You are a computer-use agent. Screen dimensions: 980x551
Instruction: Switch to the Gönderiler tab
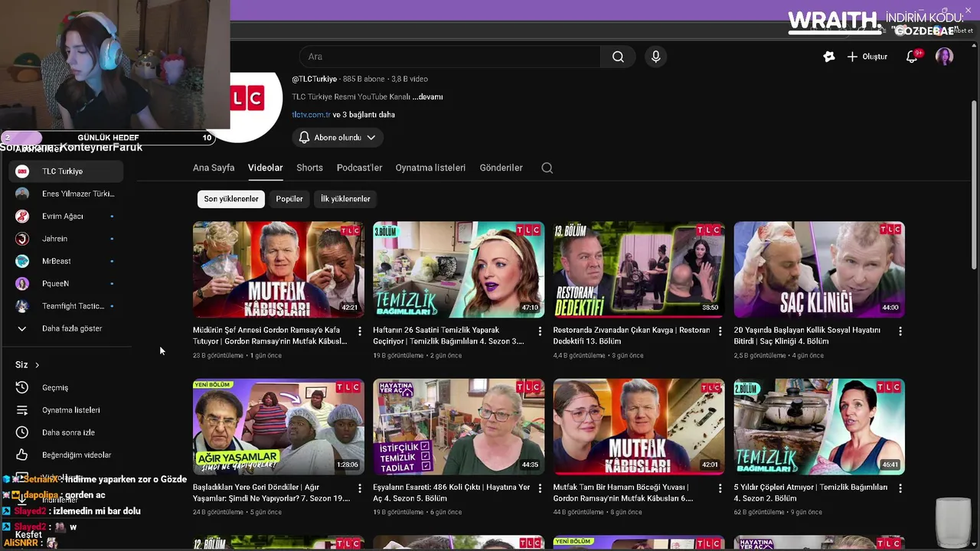tap(501, 168)
